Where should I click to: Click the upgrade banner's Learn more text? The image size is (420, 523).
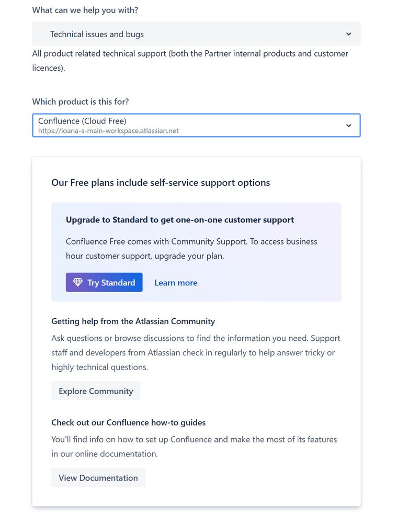176,283
